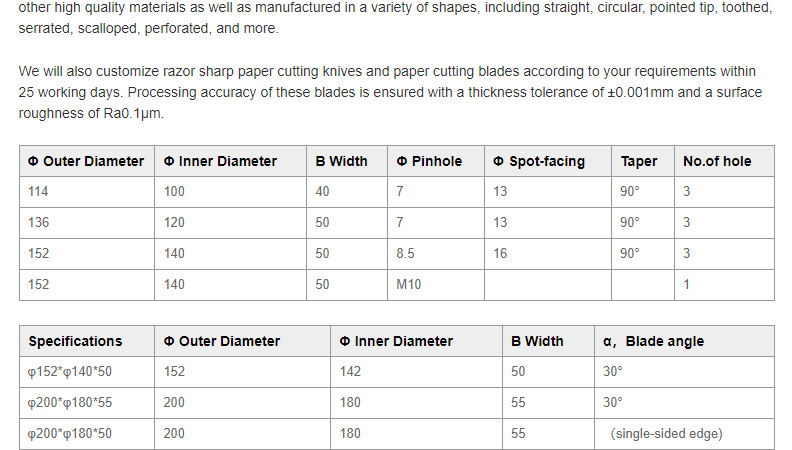Select the 100 inner diameter cell
Screen dimensions: 792x450
pos(174,192)
